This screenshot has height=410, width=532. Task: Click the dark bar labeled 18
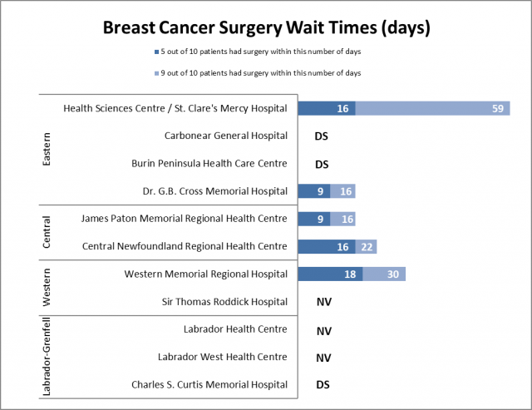point(330,274)
